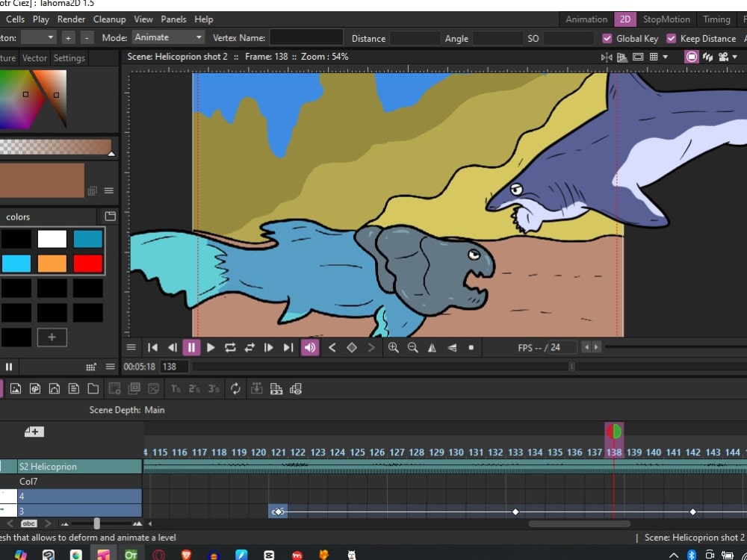
Task: Switch to the Timing room tab
Action: pyautogui.click(x=716, y=19)
